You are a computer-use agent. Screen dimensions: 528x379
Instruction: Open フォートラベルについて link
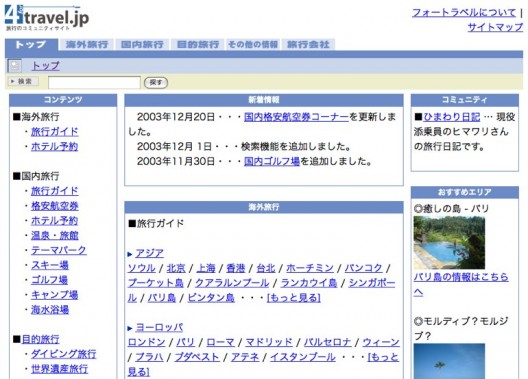coord(464,13)
